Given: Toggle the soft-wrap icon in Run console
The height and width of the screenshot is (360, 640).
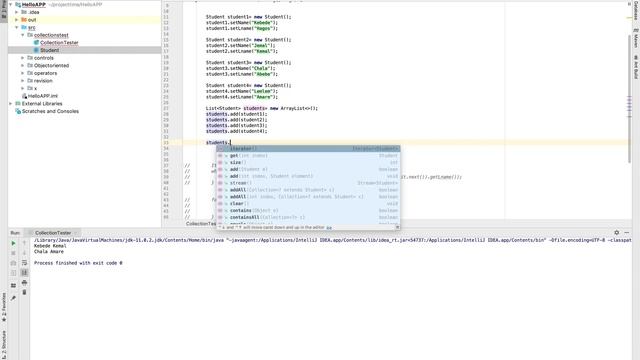Looking at the screenshot, I should (24, 263).
